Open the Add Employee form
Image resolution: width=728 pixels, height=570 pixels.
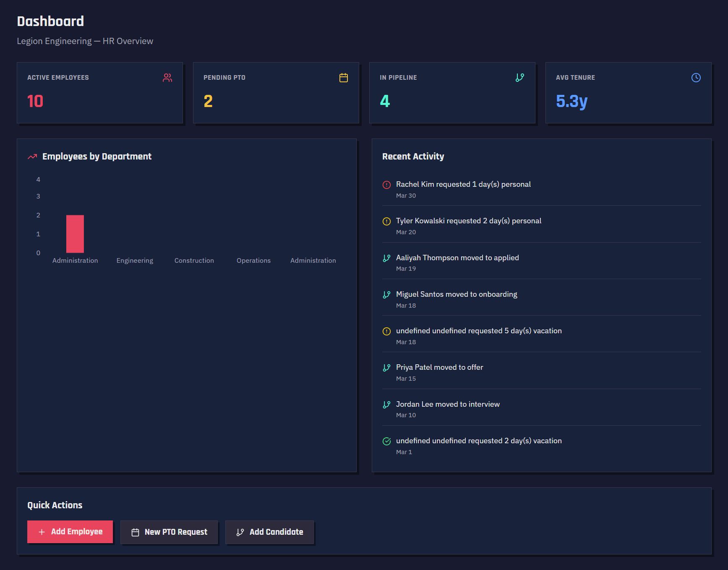pos(70,532)
